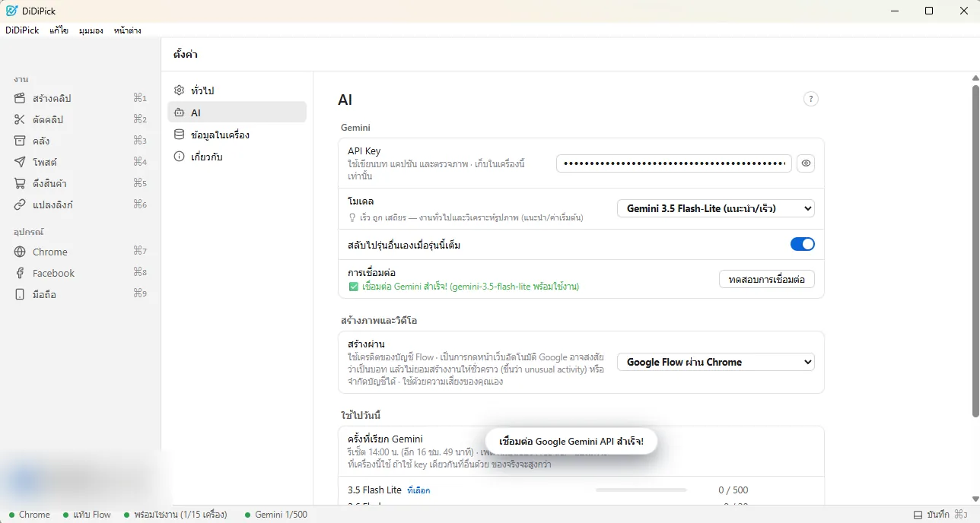Open the มุมมอง menu

(91, 30)
